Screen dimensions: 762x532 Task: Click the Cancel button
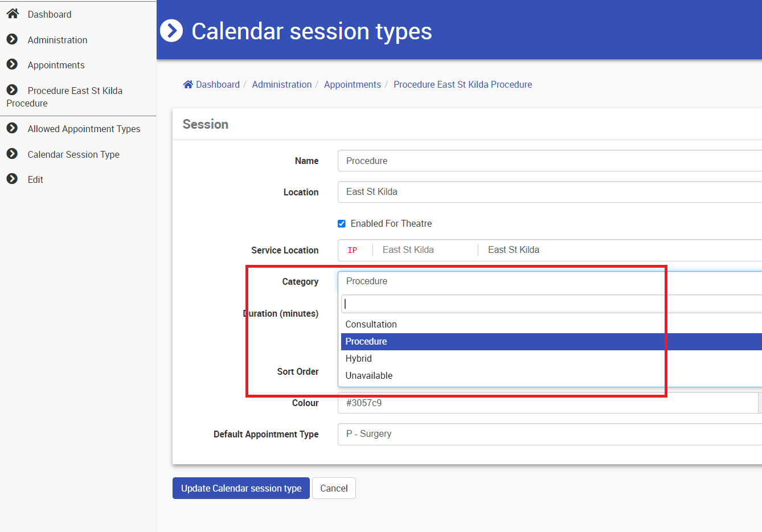tap(334, 488)
